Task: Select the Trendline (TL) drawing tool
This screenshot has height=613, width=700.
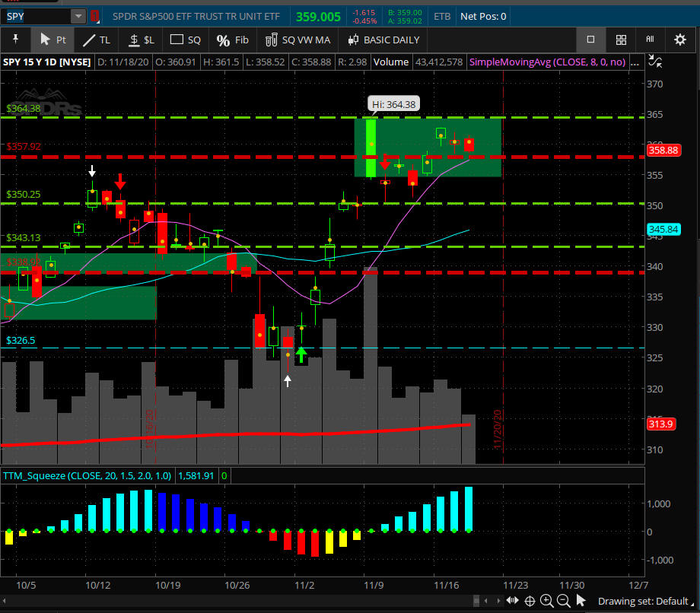Action: pos(97,40)
